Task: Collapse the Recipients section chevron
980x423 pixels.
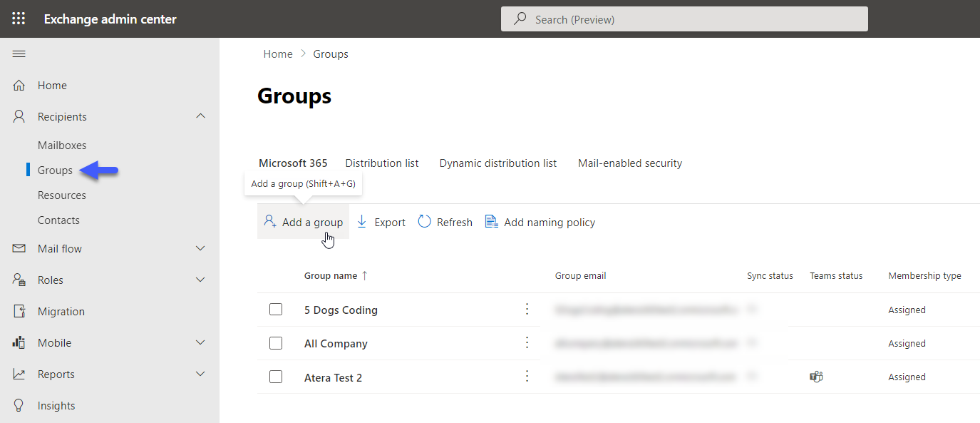Action: (200, 116)
